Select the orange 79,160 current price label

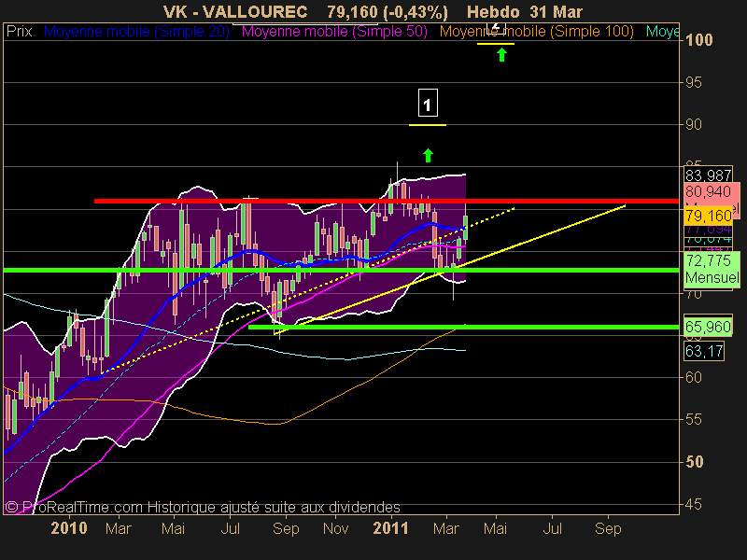pyautogui.click(x=709, y=216)
